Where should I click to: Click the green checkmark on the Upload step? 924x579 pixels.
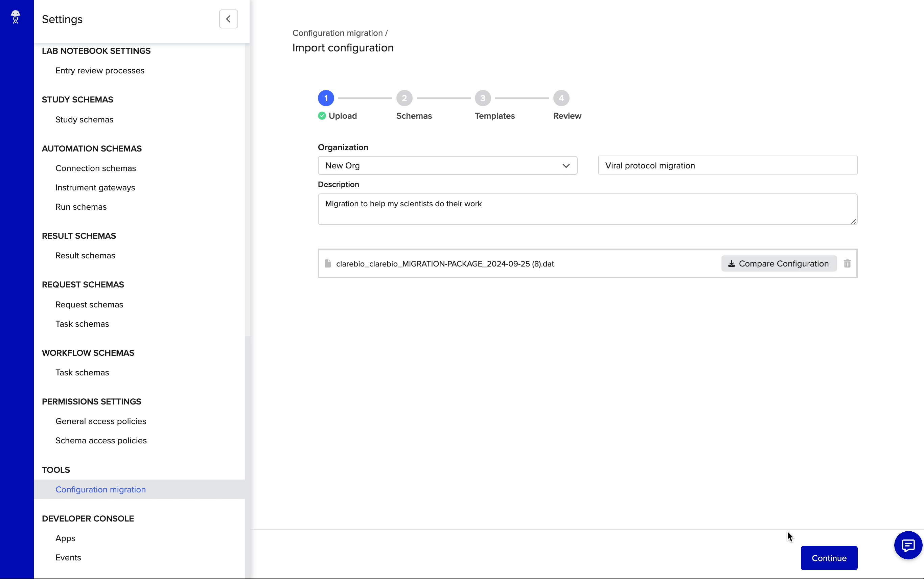click(322, 115)
